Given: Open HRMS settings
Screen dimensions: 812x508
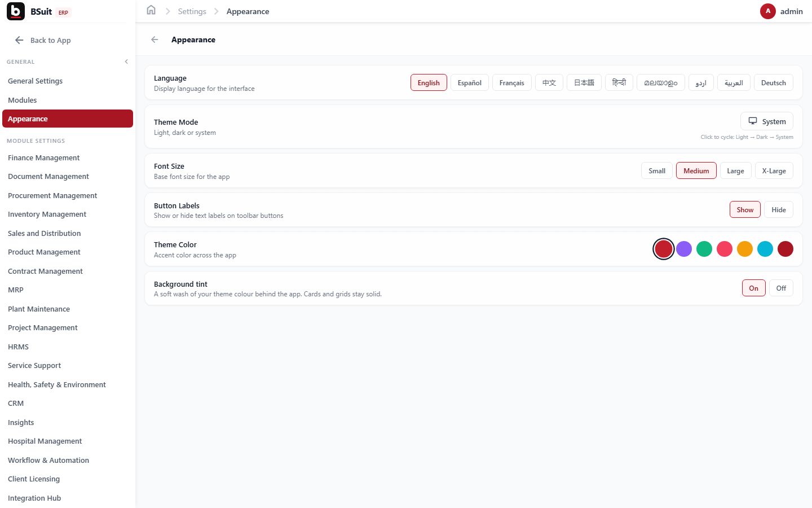Looking at the screenshot, I should pyautogui.click(x=68, y=347).
